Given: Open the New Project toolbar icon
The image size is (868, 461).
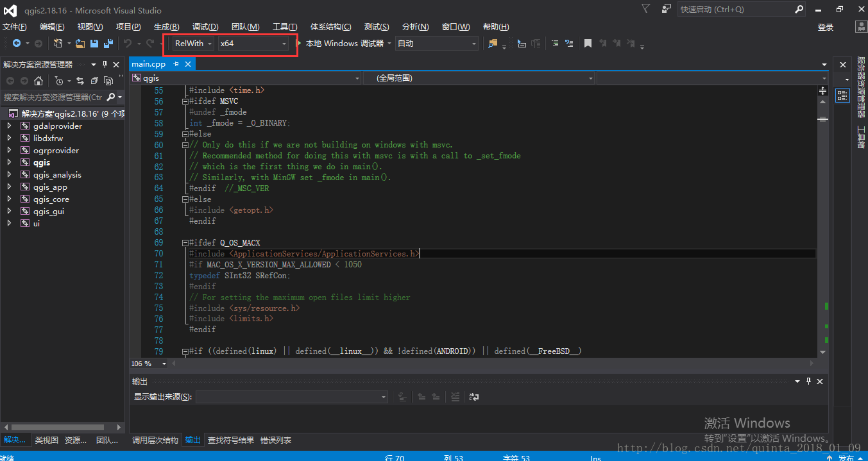Looking at the screenshot, I should point(58,43).
